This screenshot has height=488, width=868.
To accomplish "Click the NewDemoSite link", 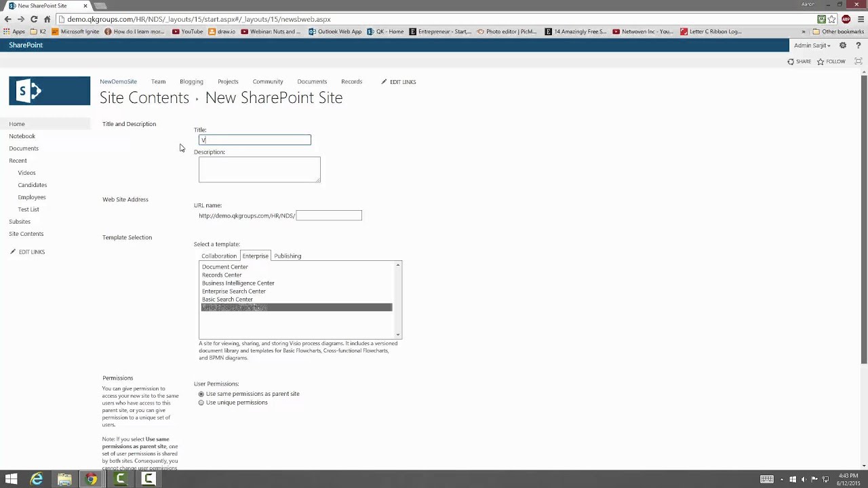I will pos(118,81).
